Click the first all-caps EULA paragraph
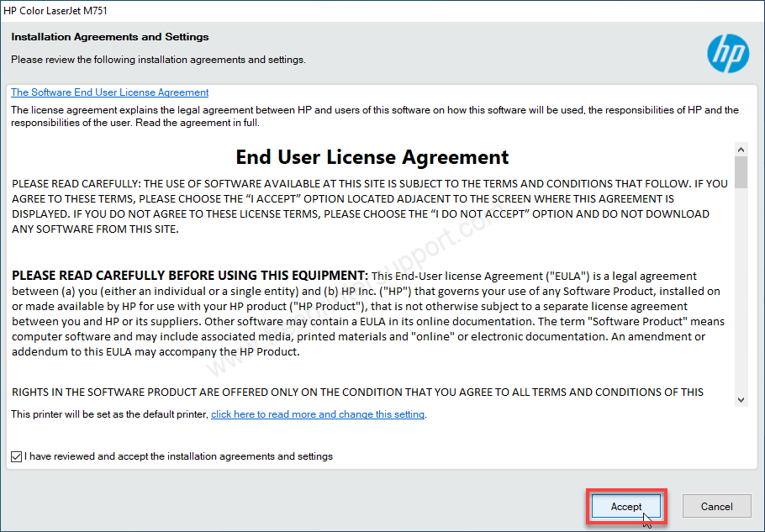 click(x=370, y=206)
